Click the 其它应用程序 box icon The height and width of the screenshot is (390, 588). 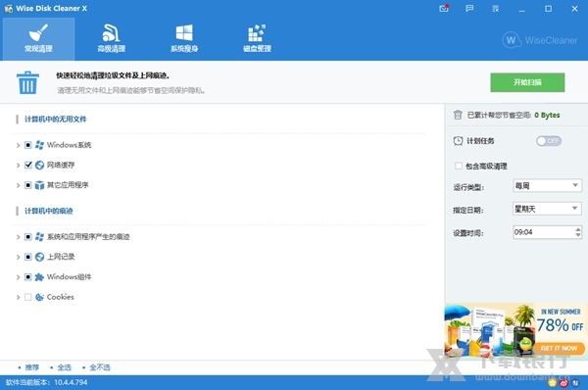39,185
